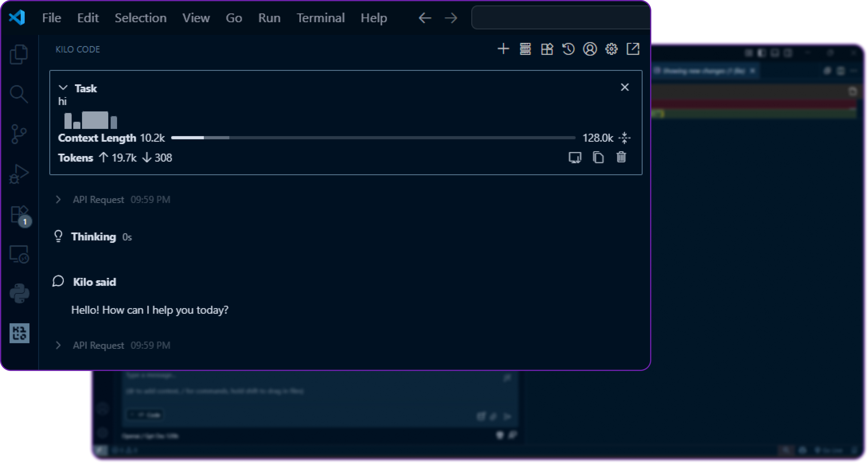The image size is (868, 463).
Task: View Kilo Code task history
Action: point(568,49)
